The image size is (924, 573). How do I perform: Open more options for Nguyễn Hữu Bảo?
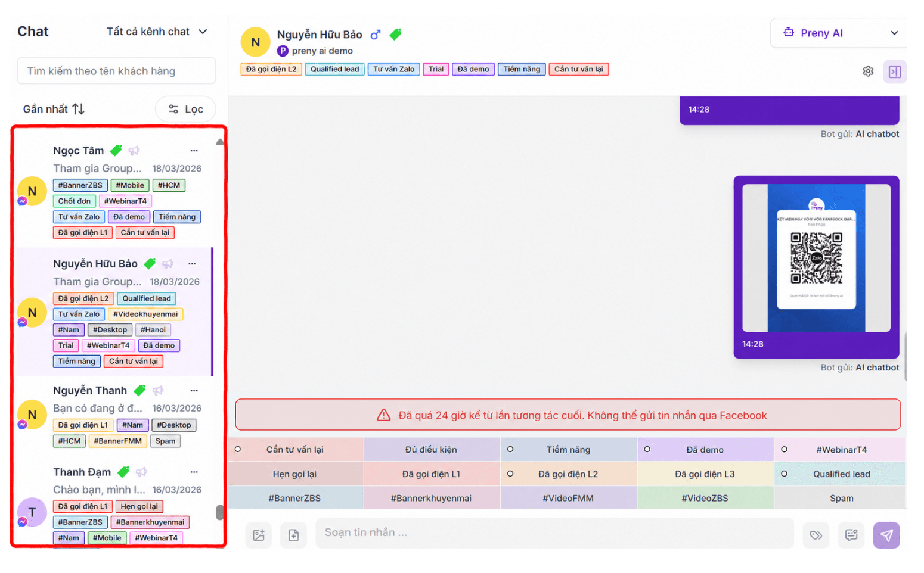point(192,264)
